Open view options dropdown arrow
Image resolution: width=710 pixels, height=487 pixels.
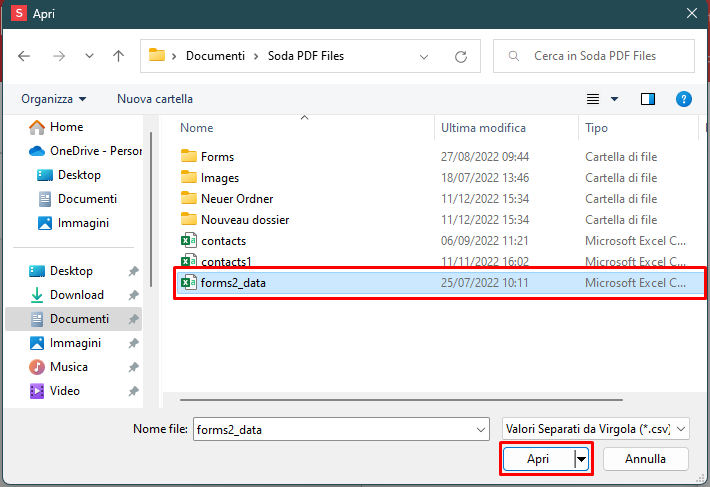pos(614,99)
